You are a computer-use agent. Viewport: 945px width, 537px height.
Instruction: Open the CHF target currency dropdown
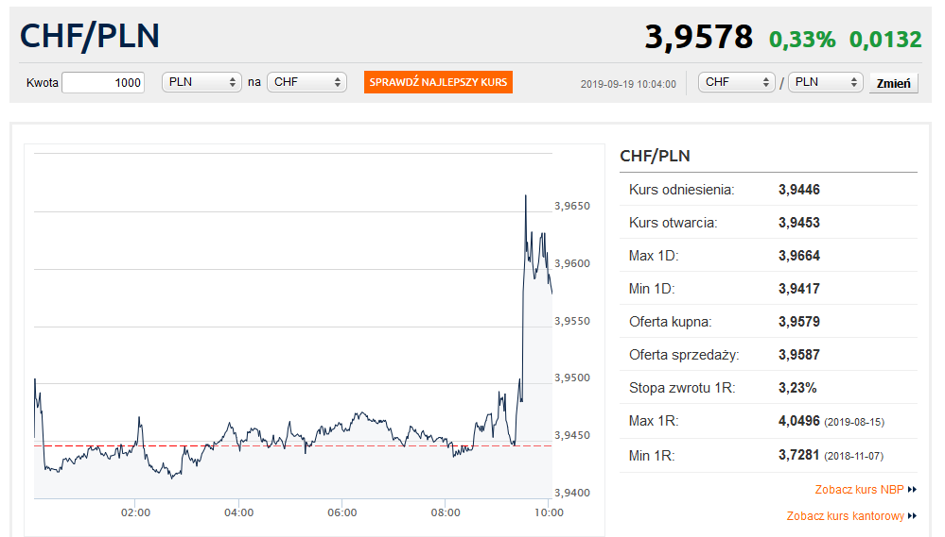(307, 82)
